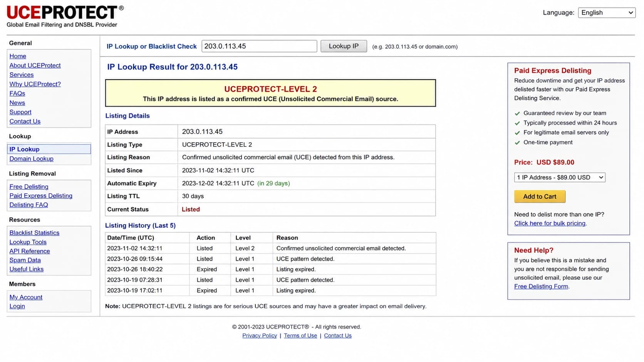Open Lookup Tools link

(28, 242)
